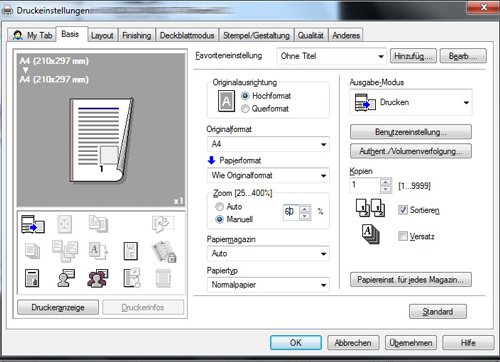
Task: Click the zoom percentage input field
Action: 291,212
